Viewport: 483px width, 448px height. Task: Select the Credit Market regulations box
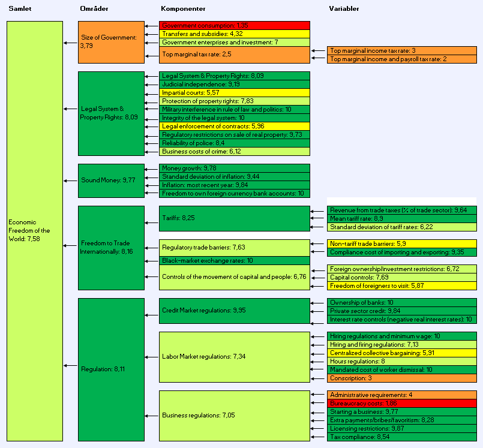click(x=234, y=311)
